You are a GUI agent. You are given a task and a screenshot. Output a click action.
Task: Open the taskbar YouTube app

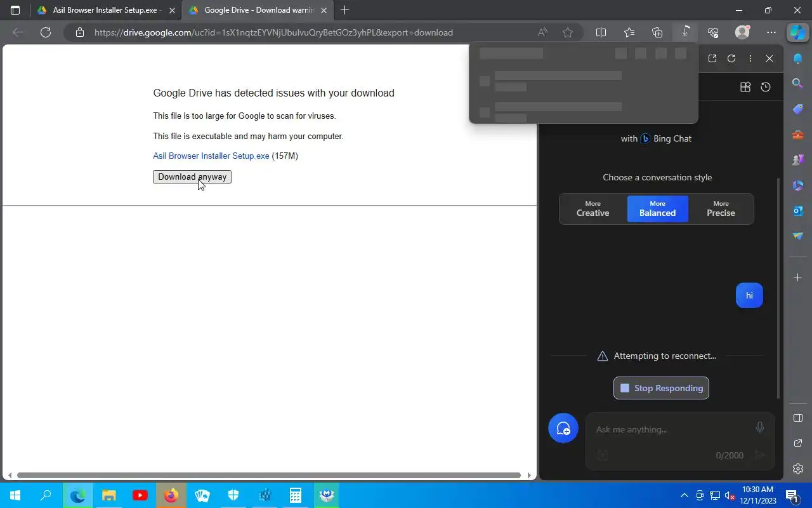tap(140, 495)
